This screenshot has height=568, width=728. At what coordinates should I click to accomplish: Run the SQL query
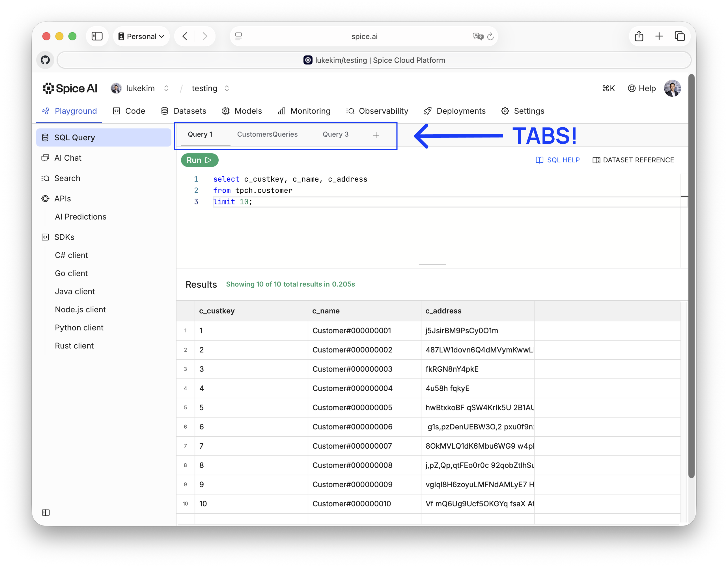pyautogui.click(x=199, y=160)
